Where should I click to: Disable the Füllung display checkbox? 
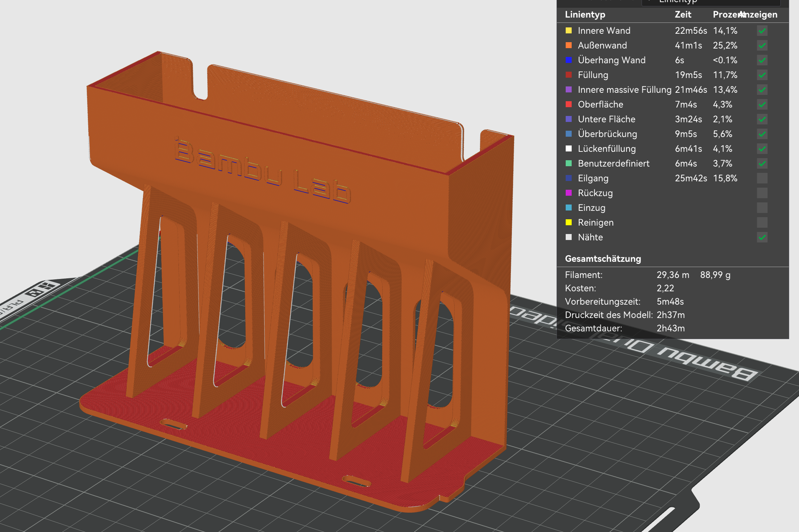coord(762,75)
